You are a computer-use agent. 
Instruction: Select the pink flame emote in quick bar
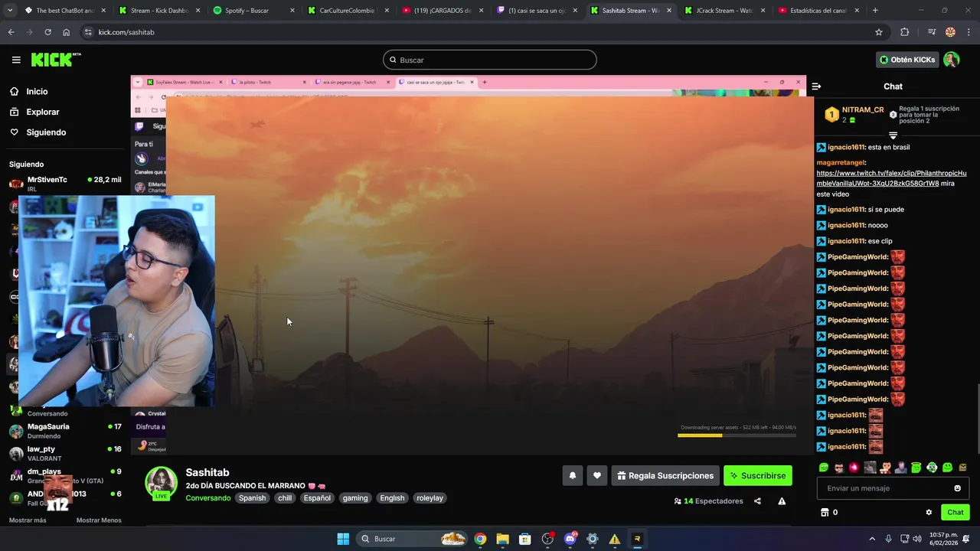pos(854,468)
